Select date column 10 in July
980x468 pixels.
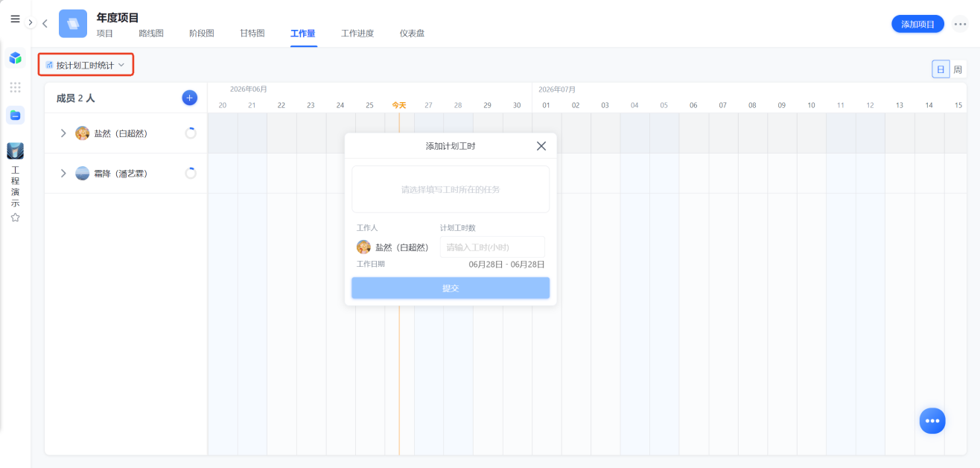[811, 105]
